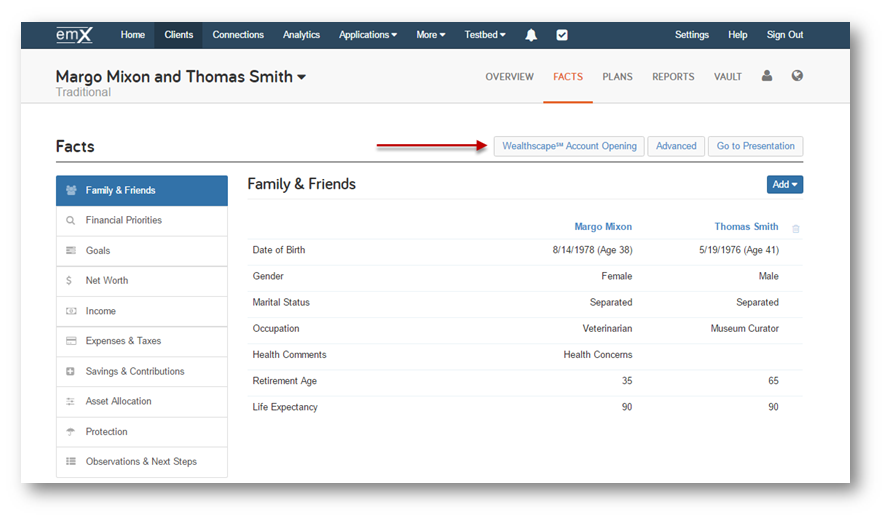Select Net Worth in sidebar
Image resolution: width=885 pixels, height=518 pixels.
click(x=142, y=281)
